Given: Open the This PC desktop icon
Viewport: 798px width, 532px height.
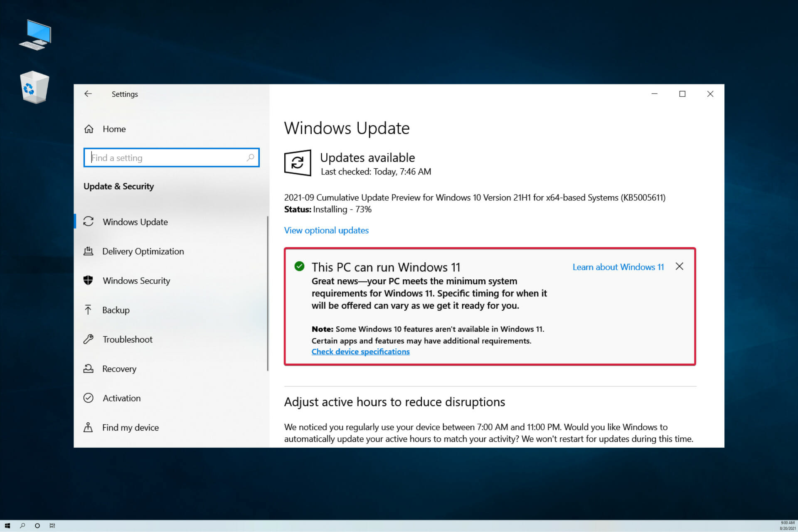Looking at the screenshot, I should click(36, 35).
